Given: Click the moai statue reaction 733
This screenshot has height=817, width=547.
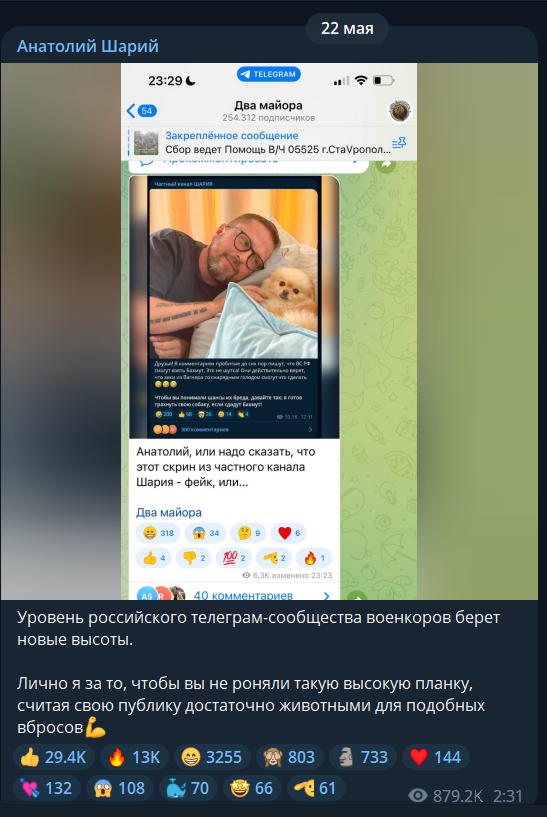Looking at the screenshot, I should click(x=363, y=757).
